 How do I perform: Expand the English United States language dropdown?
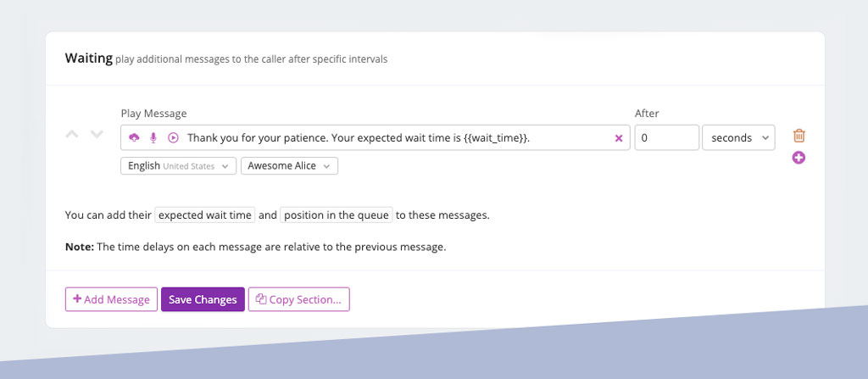[x=179, y=166]
